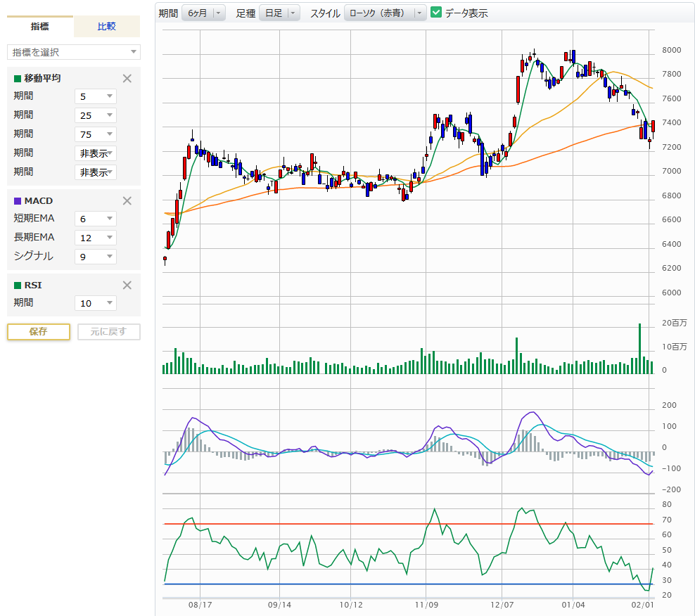Click the 保存 button
The height and width of the screenshot is (616, 695).
tap(39, 332)
